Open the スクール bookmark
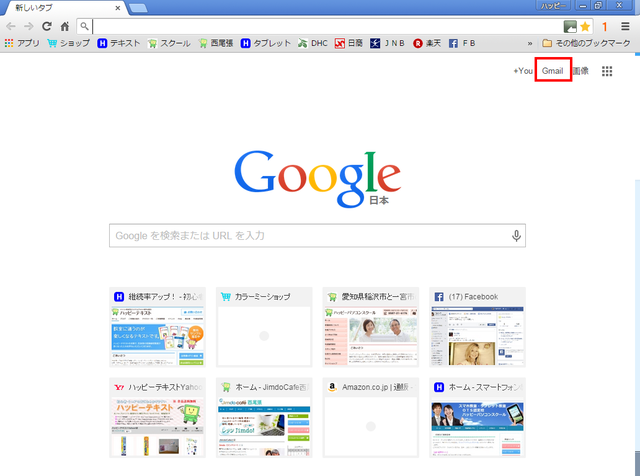 (x=169, y=43)
